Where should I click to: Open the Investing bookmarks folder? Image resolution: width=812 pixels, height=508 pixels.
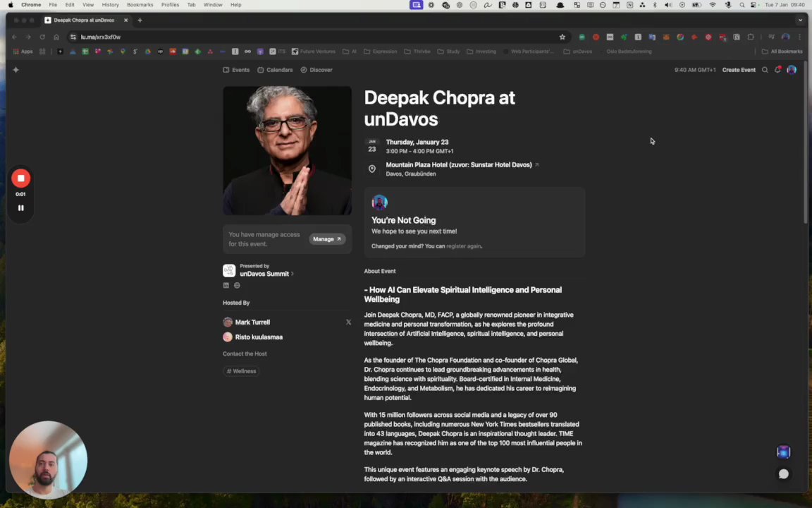point(481,52)
